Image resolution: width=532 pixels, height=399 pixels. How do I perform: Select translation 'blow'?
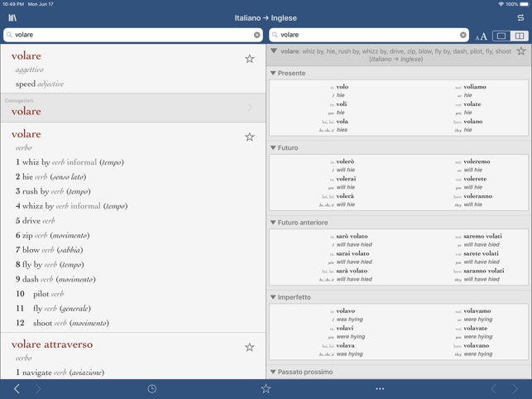click(x=31, y=250)
